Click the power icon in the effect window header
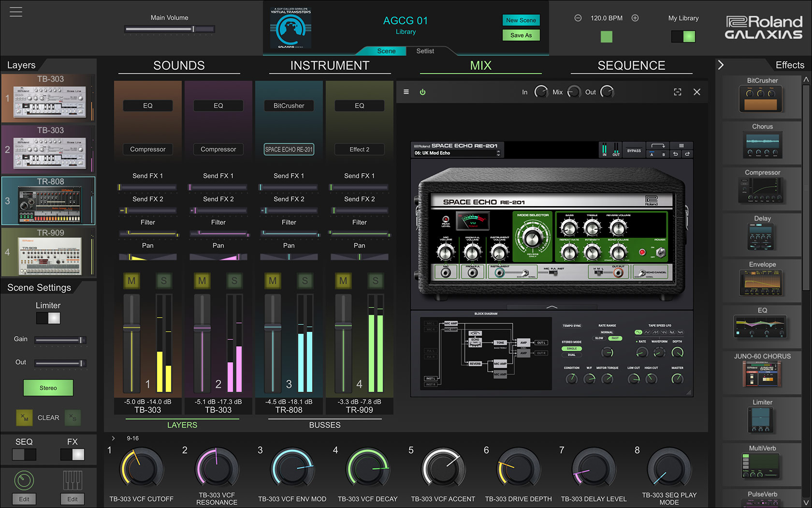This screenshot has width=812, height=508. (423, 91)
